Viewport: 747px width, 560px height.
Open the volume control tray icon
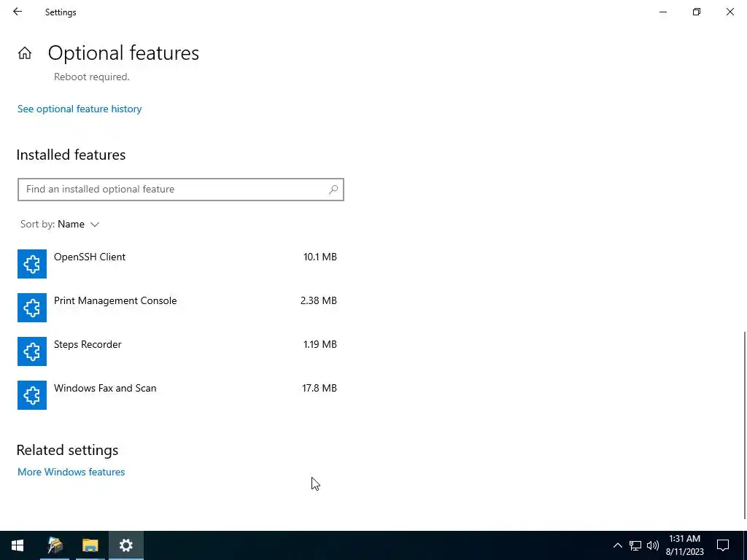653,545
